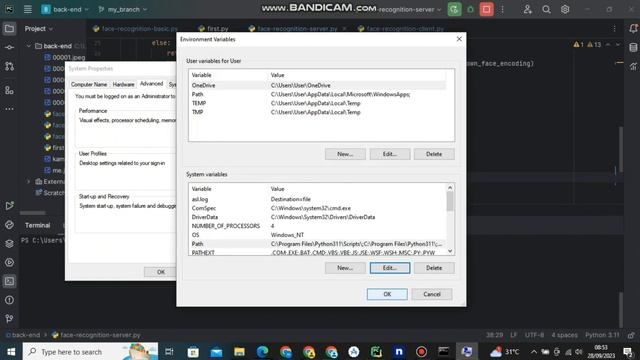The width and height of the screenshot is (640, 360).
Task: Click the Debug bug icon in toolbar
Action: [470, 9]
